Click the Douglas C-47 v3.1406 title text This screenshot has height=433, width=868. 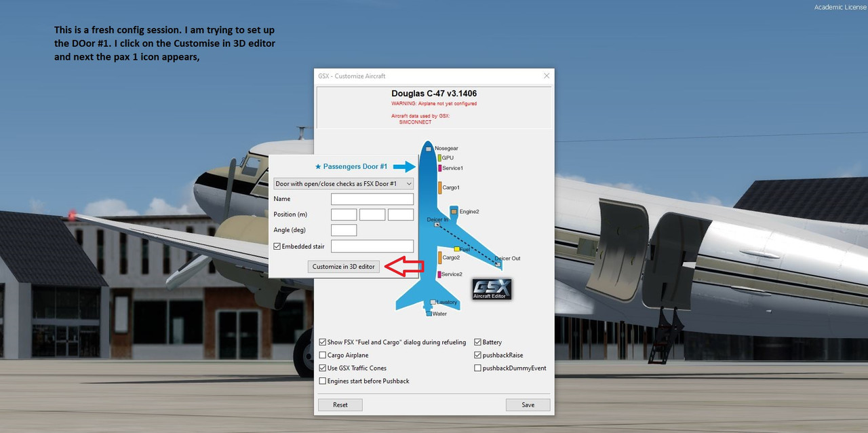click(434, 94)
